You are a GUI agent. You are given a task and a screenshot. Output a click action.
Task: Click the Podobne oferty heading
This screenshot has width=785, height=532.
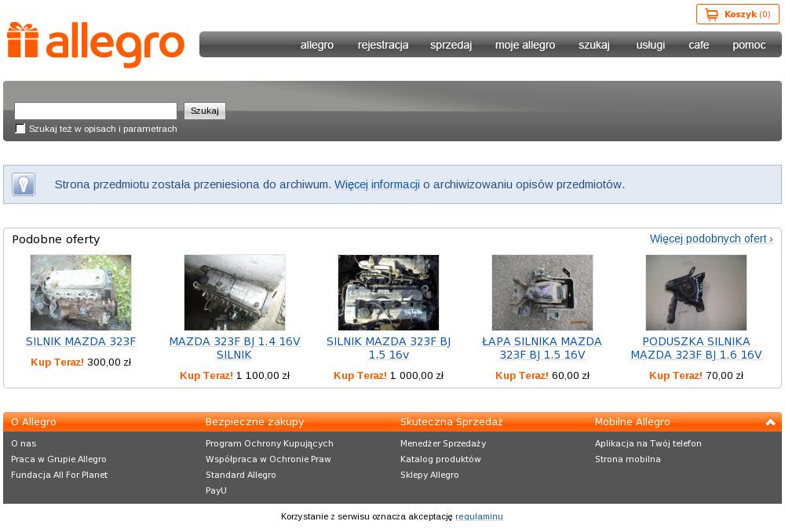(x=56, y=239)
